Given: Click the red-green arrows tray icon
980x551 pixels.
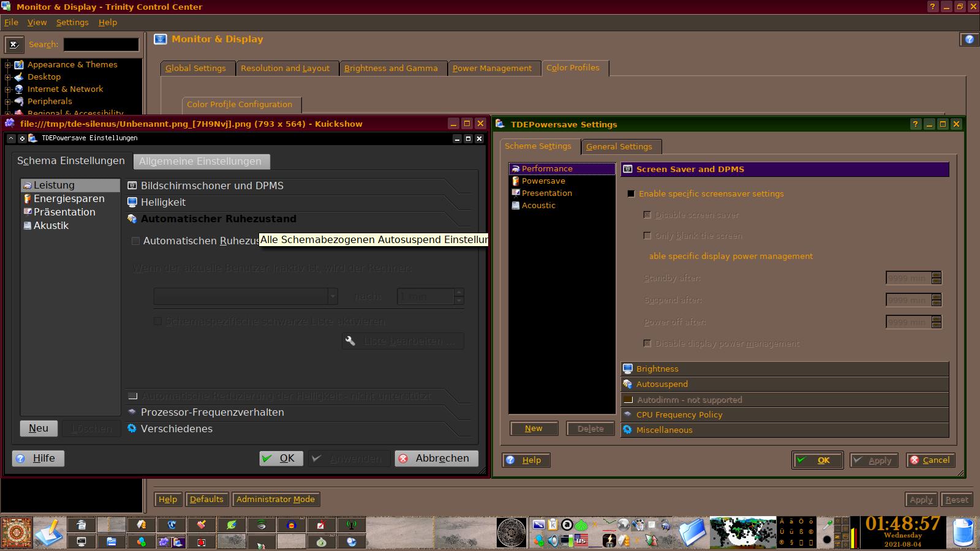Looking at the screenshot, I should pyautogui.click(x=651, y=541).
